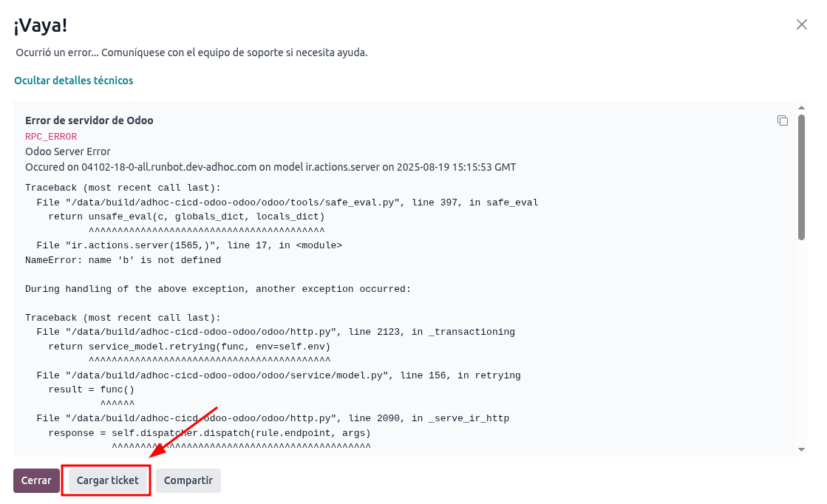Click the During handling of exception line
Viewport: 827px width, 504px height.
(217, 289)
